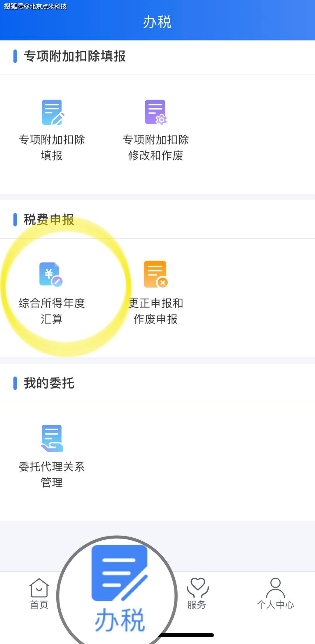Tap the 首页 house icon
Viewport: 315px width, 644px height.
39,587
